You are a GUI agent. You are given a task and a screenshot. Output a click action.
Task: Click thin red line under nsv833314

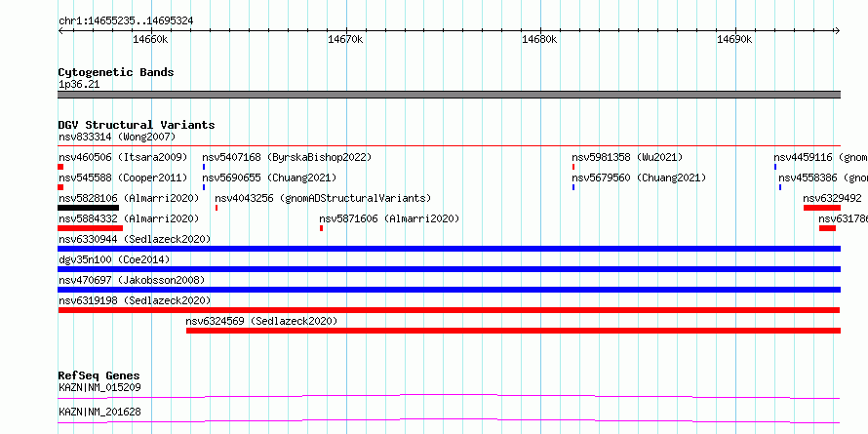(449, 146)
